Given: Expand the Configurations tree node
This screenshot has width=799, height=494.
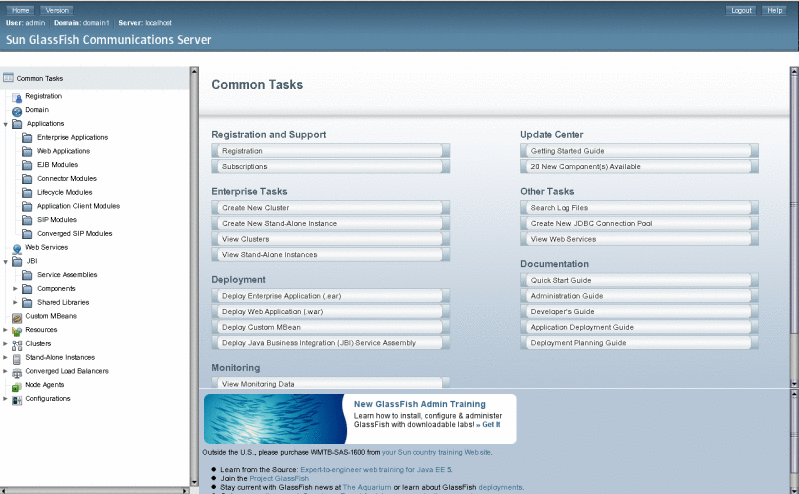Looking at the screenshot, I should pyautogui.click(x=6, y=399).
